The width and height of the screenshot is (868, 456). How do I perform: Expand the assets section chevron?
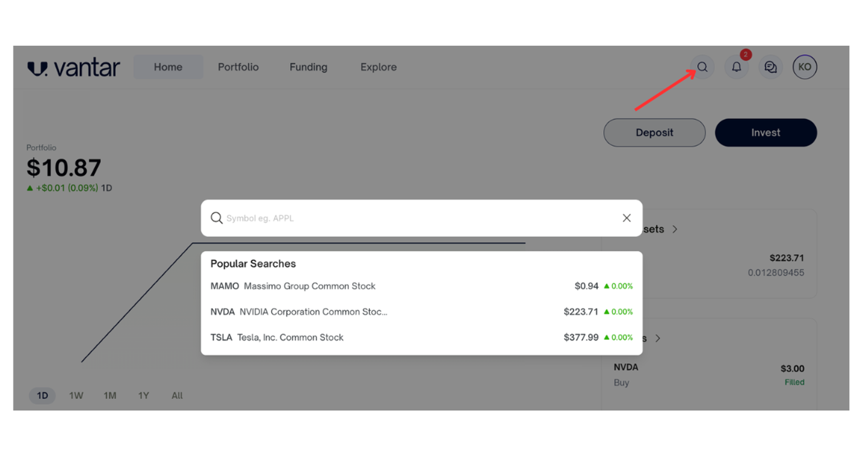tap(675, 229)
